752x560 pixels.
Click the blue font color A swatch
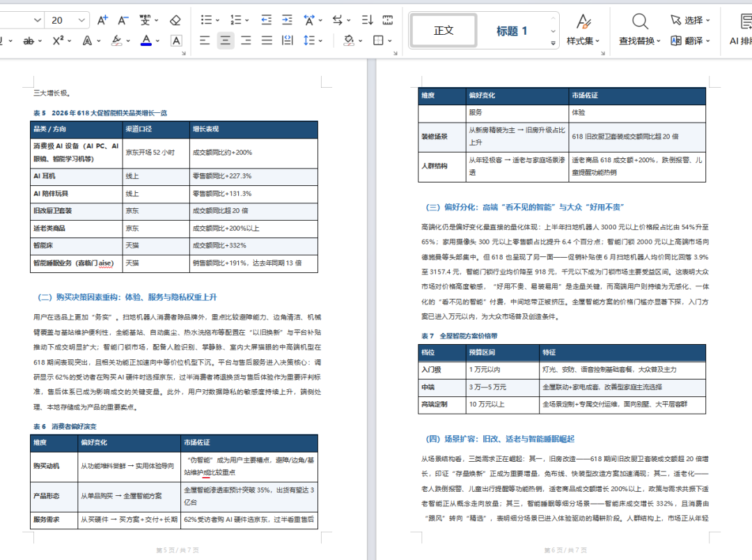click(146, 41)
